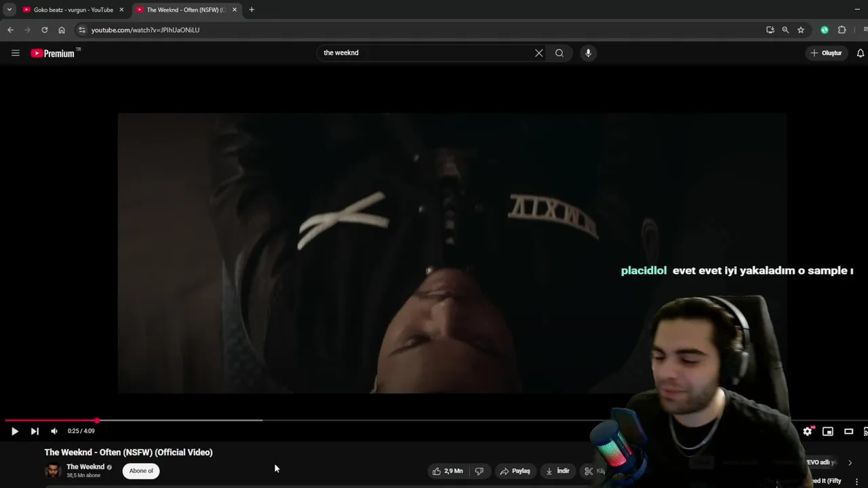Switch to miniplayer mode
This screenshot has height=488, width=868.
click(x=828, y=431)
